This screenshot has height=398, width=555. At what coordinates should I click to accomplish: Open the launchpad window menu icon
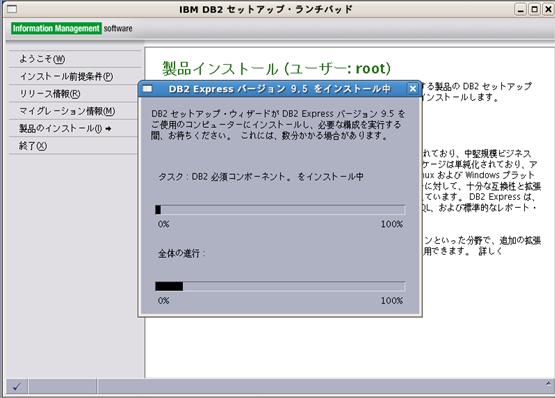coord(12,9)
